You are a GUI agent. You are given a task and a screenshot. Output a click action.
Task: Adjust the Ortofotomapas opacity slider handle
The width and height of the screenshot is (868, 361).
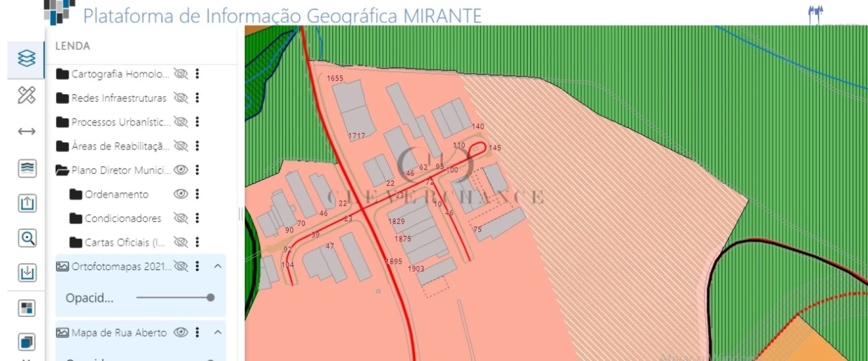coord(210,297)
